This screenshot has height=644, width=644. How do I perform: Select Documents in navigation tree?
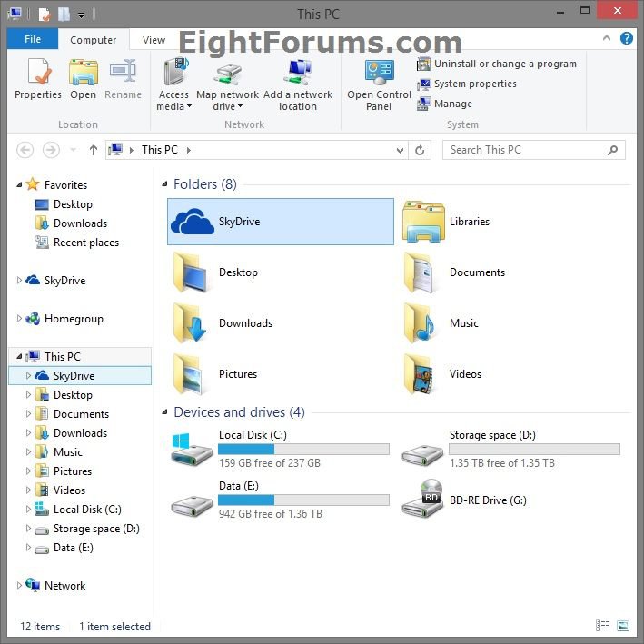pyautogui.click(x=81, y=413)
